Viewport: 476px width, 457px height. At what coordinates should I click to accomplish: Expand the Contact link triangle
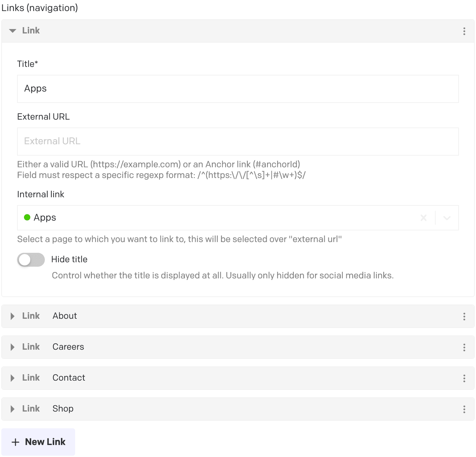tap(13, 378)
